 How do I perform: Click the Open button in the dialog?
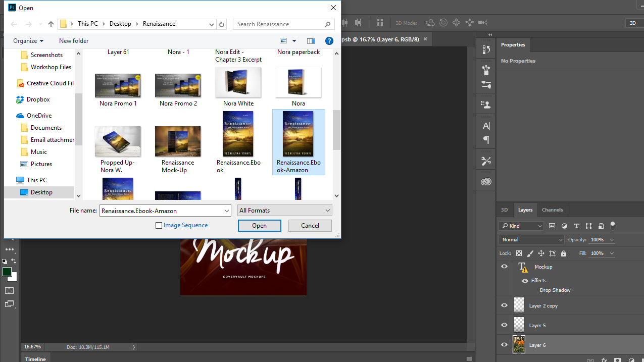(x=259, y=226)
